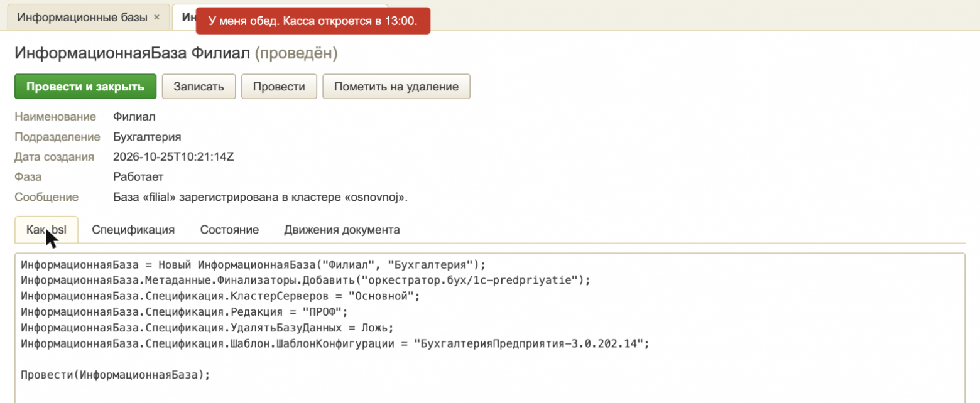Image resolution: width=980 pixels, height=403 pixels.
Task: Click the title ИнформационнаяБаза Филиал
Action: coord(132,53)
